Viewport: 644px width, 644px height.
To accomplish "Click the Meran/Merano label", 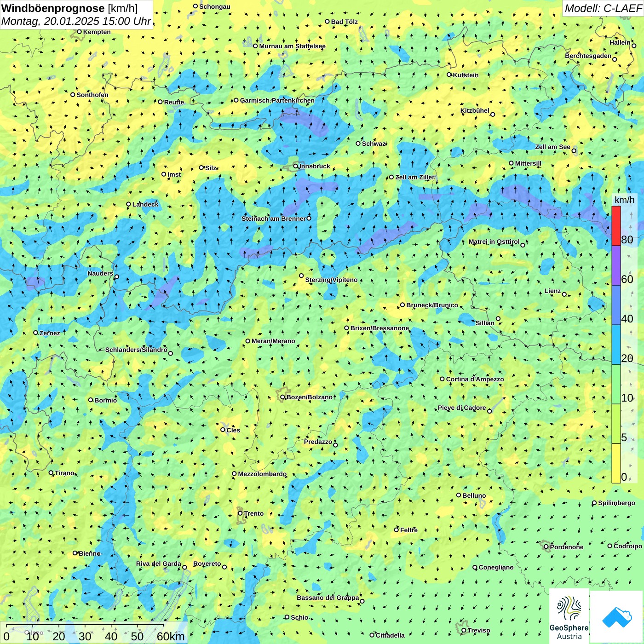I will click(x=273, y=341).
